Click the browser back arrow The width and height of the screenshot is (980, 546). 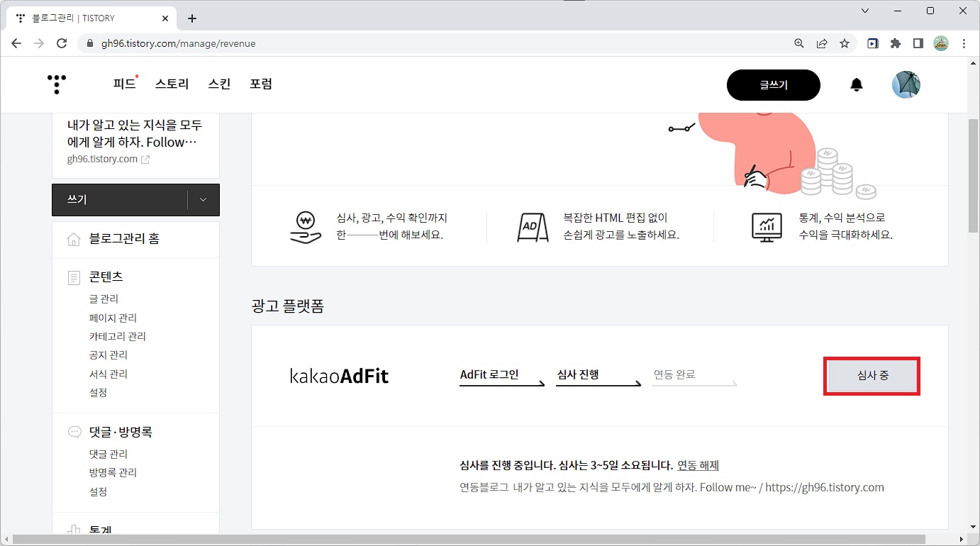click(16, 43)
